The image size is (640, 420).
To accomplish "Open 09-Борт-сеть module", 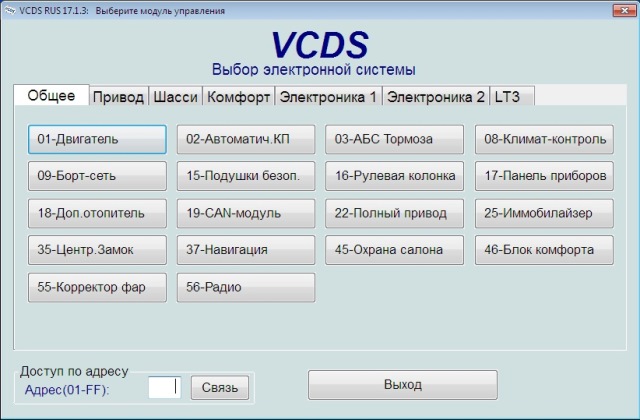I will point(97,176).
